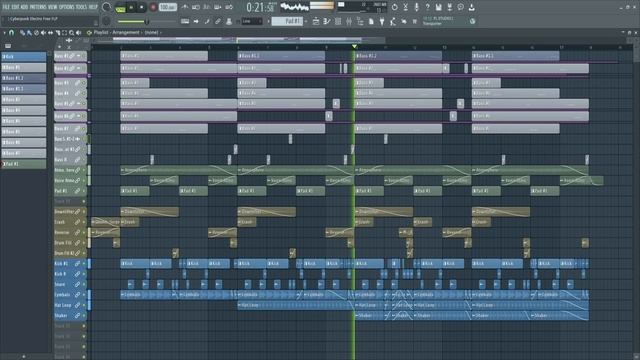Mute the Cymbals track with its dot
This screenshot has height=360, width=640.
(84, 295)
